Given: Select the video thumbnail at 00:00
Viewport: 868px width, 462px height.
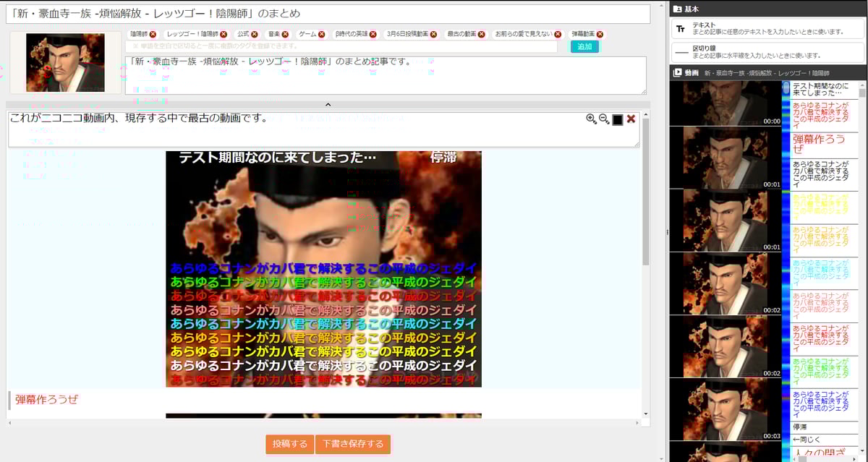Looking at the screenshot, I should coord(725,103).
